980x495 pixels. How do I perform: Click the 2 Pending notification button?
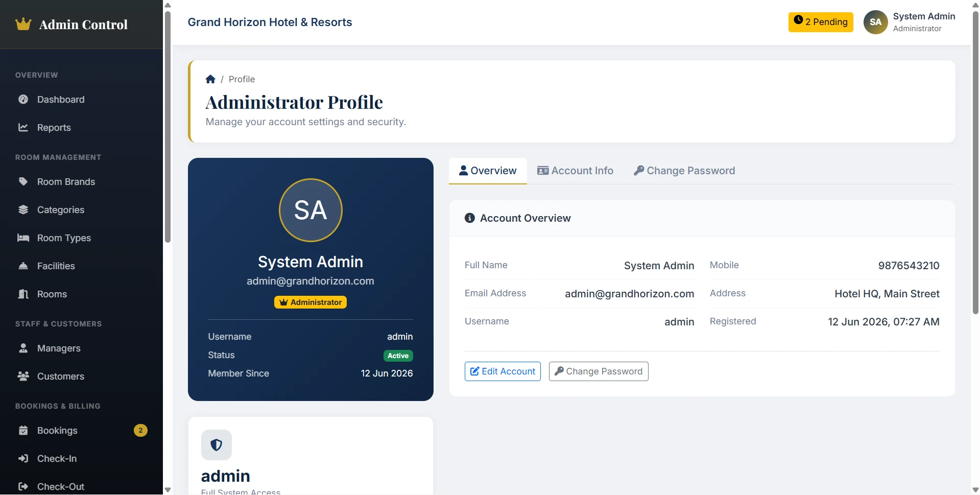pos(821,22)
